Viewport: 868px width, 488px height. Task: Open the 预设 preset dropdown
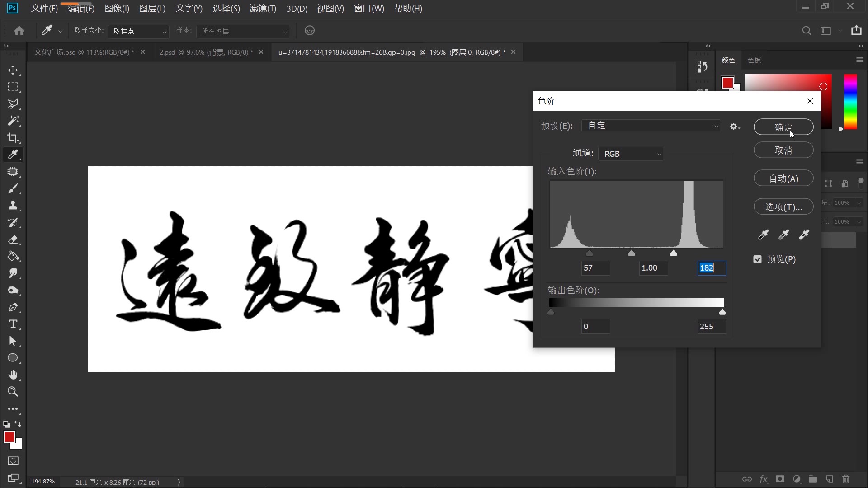pos(651,126)
